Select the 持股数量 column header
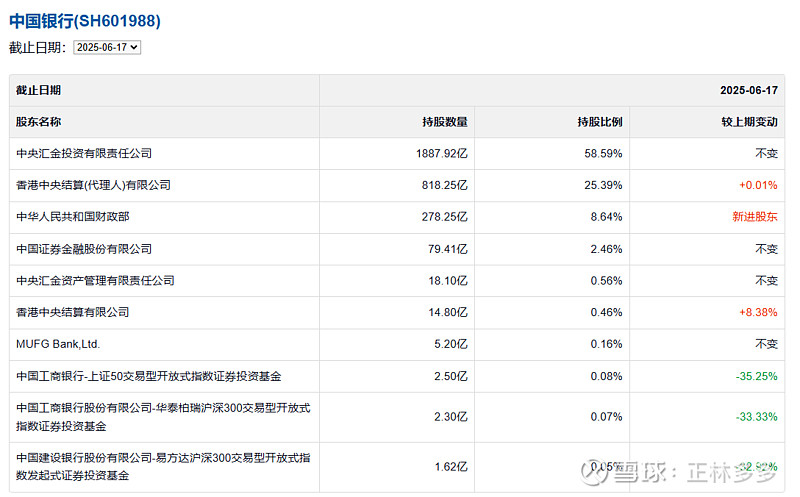The width and height of the screenshot is (800, 497). click(445, 122)
